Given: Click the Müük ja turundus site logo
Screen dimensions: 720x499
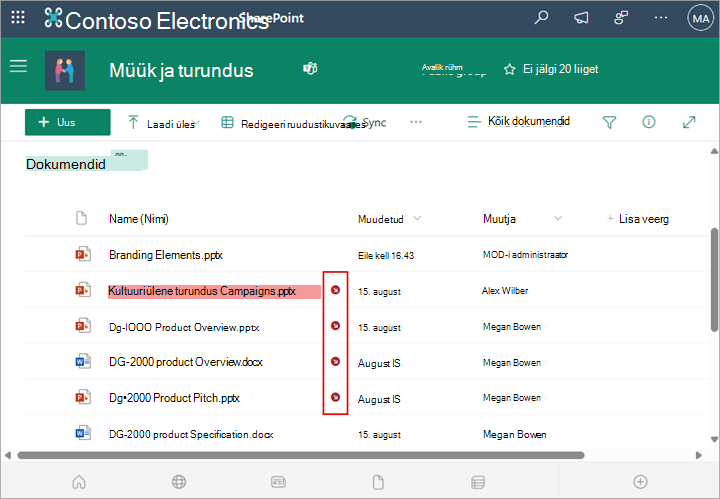Looking at the screenshot, I should (x=65, y=70).
